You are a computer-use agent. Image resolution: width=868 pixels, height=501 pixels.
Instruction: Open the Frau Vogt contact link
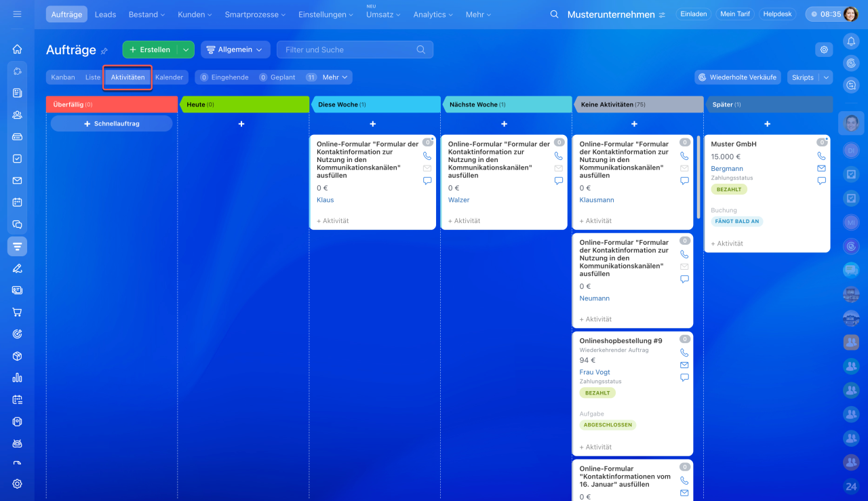595,372
